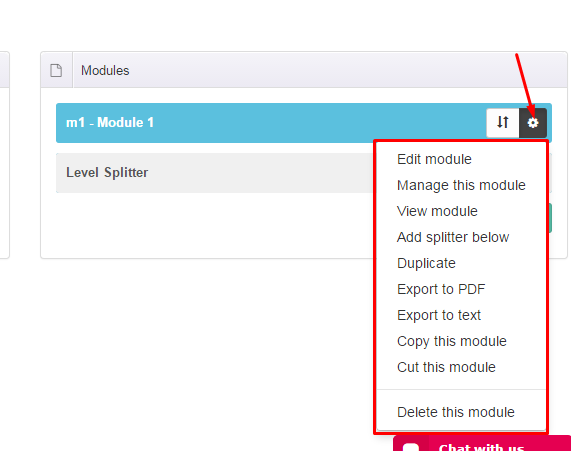The height and width of the screenshot is (451, 571).
Task: Select Edit module
Action: coord(434,159)
